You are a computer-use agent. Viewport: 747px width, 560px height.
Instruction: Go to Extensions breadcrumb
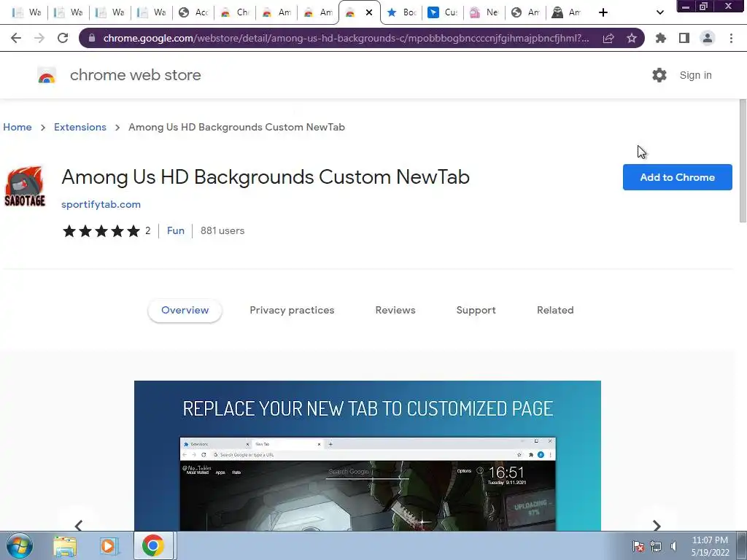80,127
